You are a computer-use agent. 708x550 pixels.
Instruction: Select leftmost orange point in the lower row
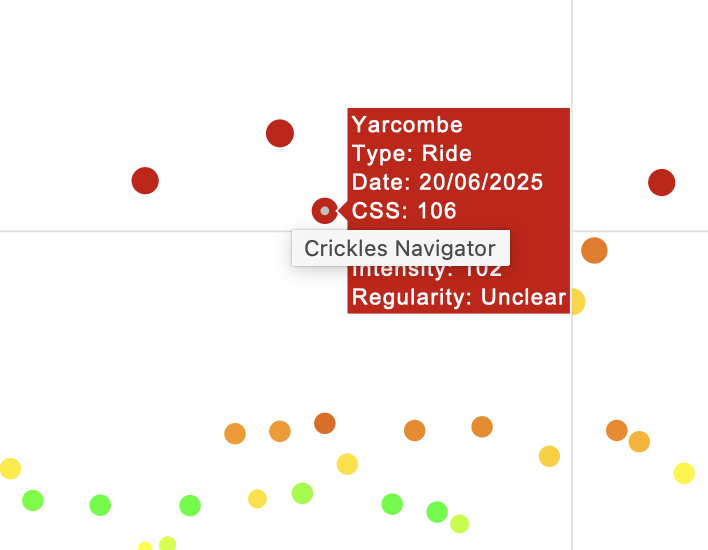coord(235,433)
